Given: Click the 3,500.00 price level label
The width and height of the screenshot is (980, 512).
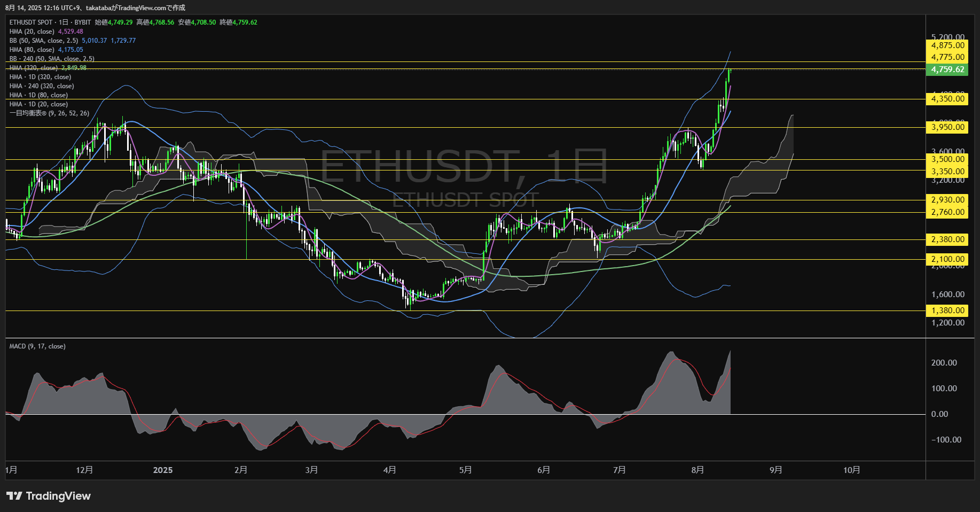Looking at the screenshot, I should click(x=948, y=159).
